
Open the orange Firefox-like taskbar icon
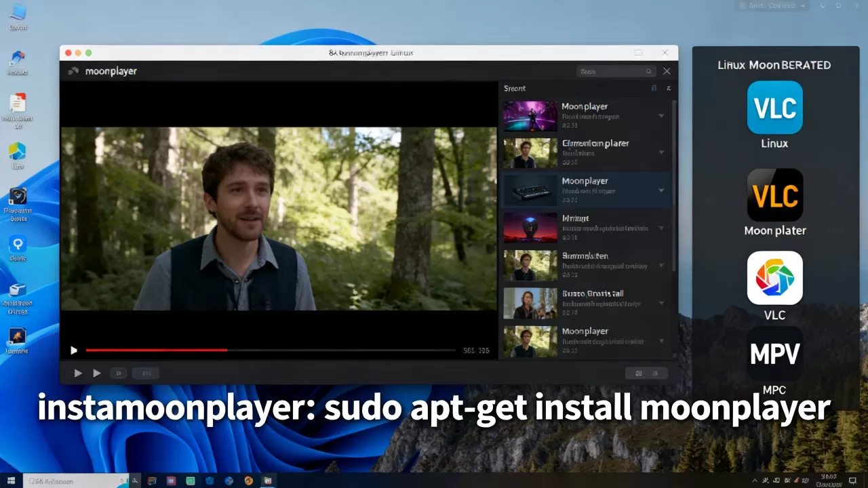tap(249, 481)
